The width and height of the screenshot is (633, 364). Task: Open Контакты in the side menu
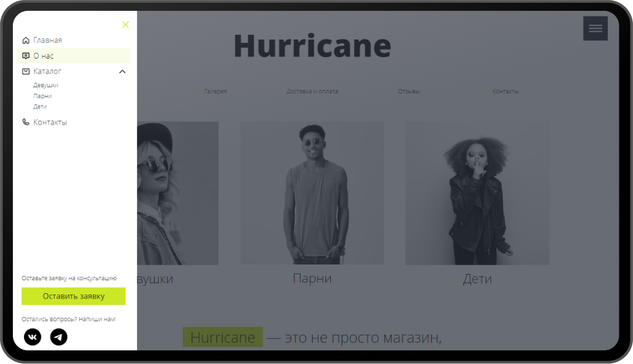pos(50,122)
